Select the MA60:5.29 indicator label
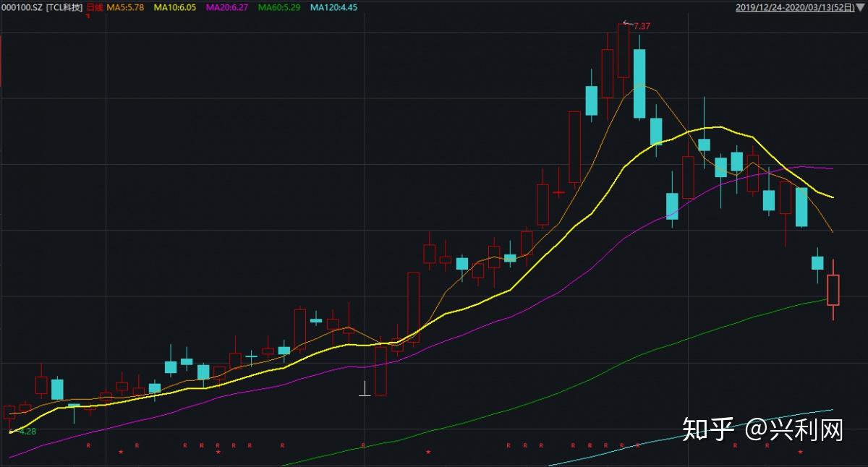The width and height of the screenshot is (868, 467). point(280,7)
